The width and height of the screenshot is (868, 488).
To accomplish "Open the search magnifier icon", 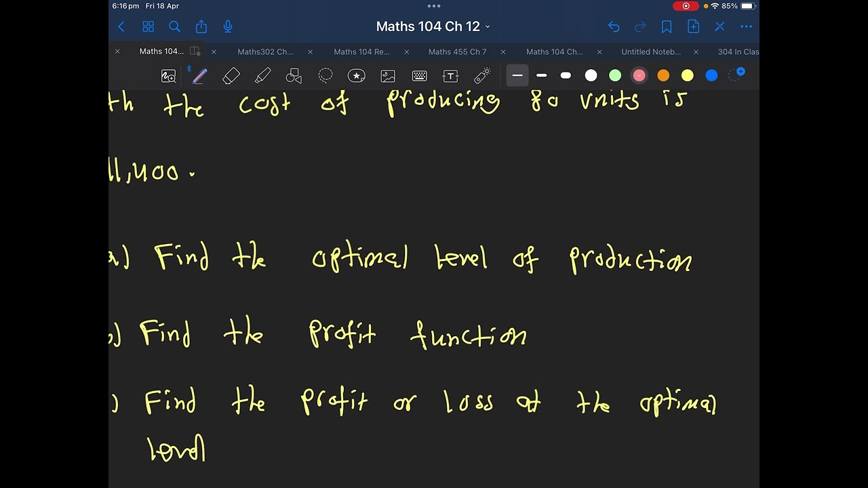I will 174,26.
